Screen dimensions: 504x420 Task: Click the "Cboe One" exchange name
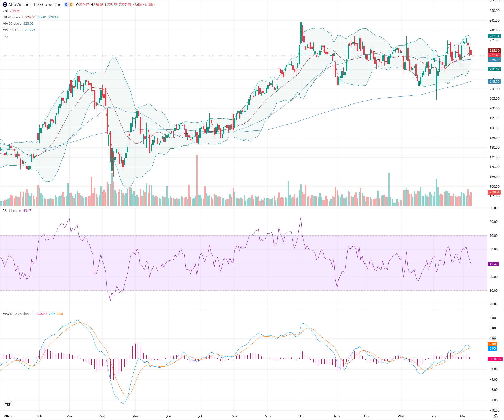pos(51,4)
